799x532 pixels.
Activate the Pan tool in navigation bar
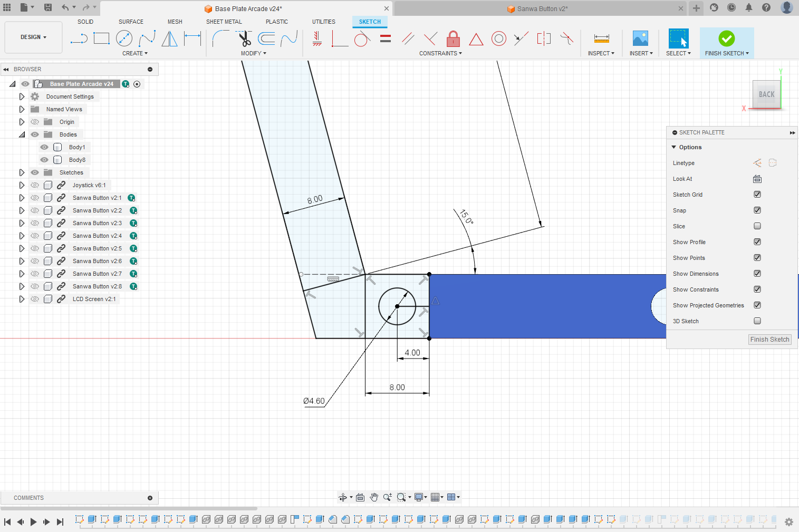point(374,497)
